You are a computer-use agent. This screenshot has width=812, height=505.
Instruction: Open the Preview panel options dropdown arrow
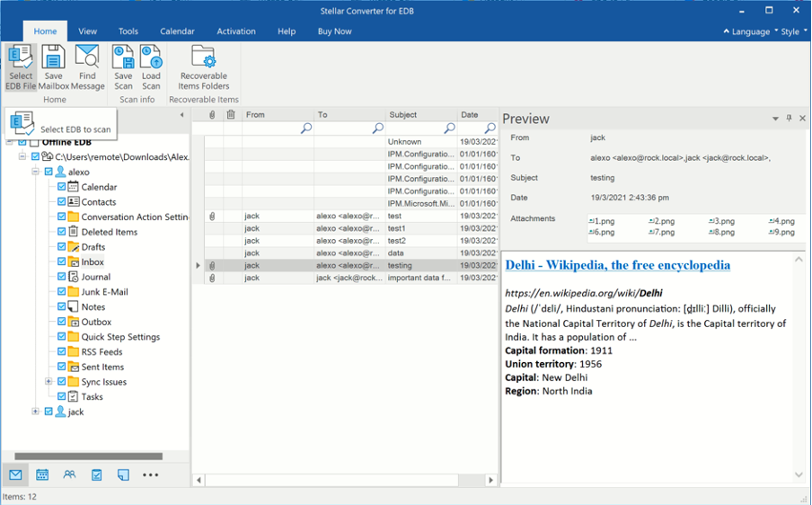775,119
